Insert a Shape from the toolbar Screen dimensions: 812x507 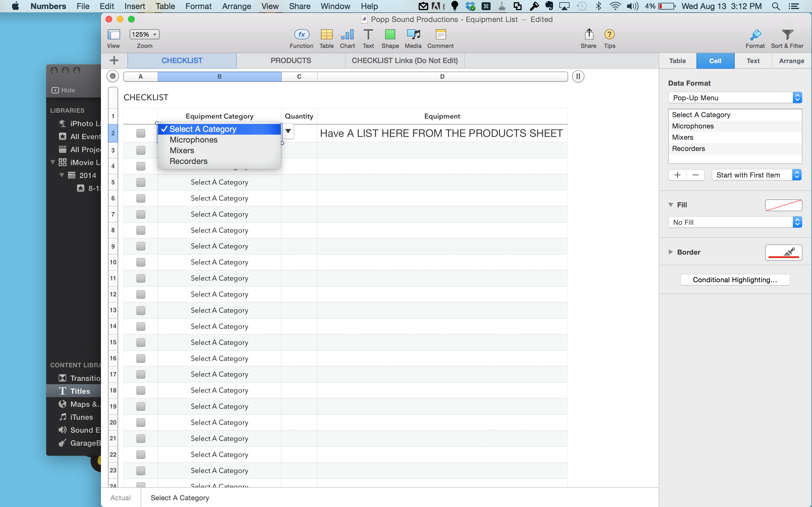(x=390, y=35)
